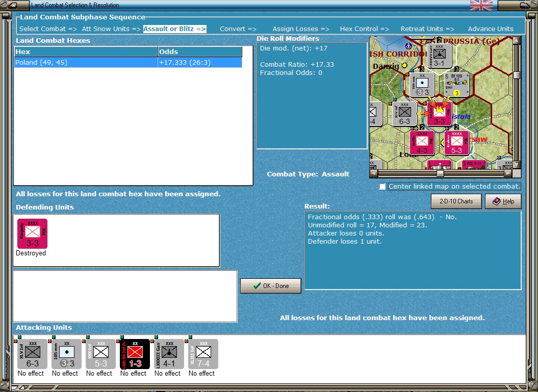The width and height of the screenshot is (538, 392).
Task: Click 'Defender loses 1 unit.' result line
Action: [x=345, y=242]
